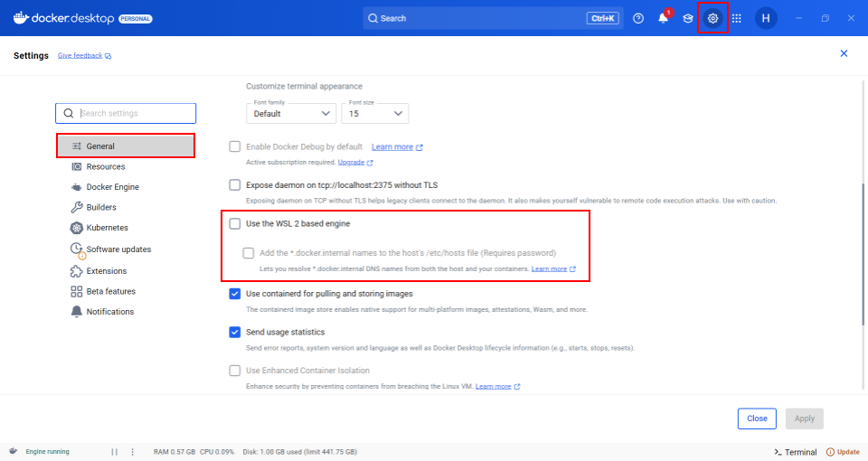Image resolution: width=868 pixels, height=461 pixels.
Task: Open the engine options three-dot menu
Action: tap(133, 452)
